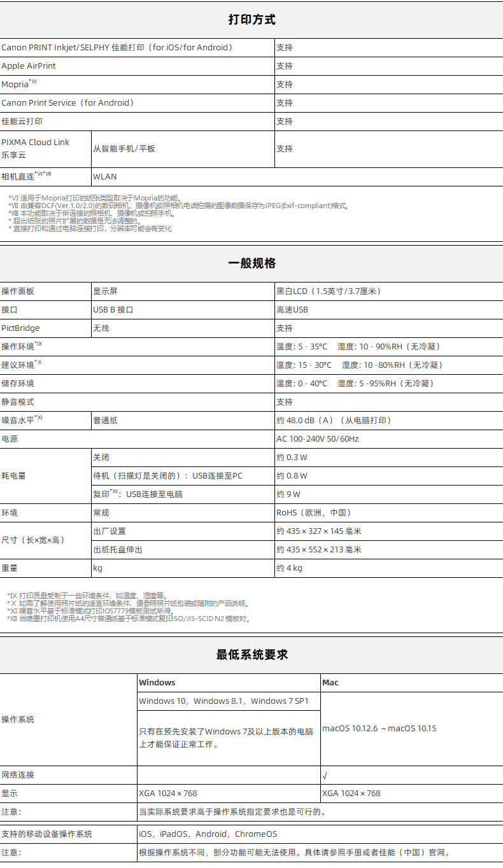This screenshot has height=868, width=503.
Task: Select the 约 435 × 327 × 145 毫米 value
Action: coord(319,531)
